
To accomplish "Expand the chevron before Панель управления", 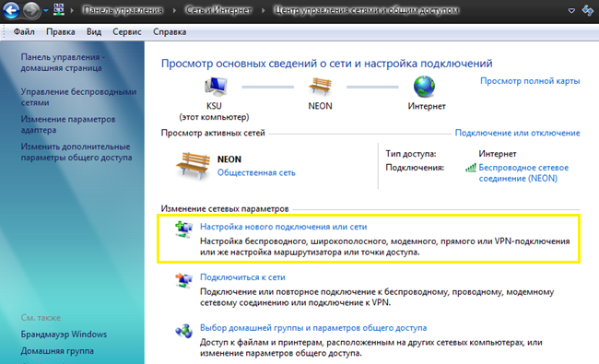I will [72, 10].
